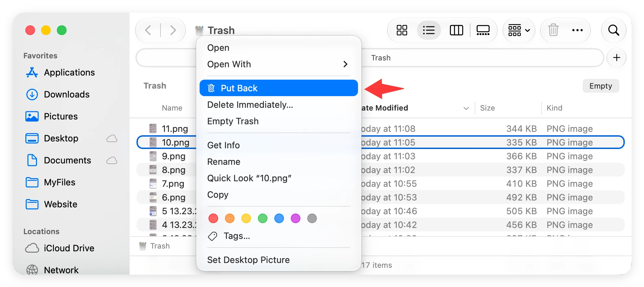Select Quick Look “10.png” item
Viewport: 644px width, 287px height.
[278, 178]
